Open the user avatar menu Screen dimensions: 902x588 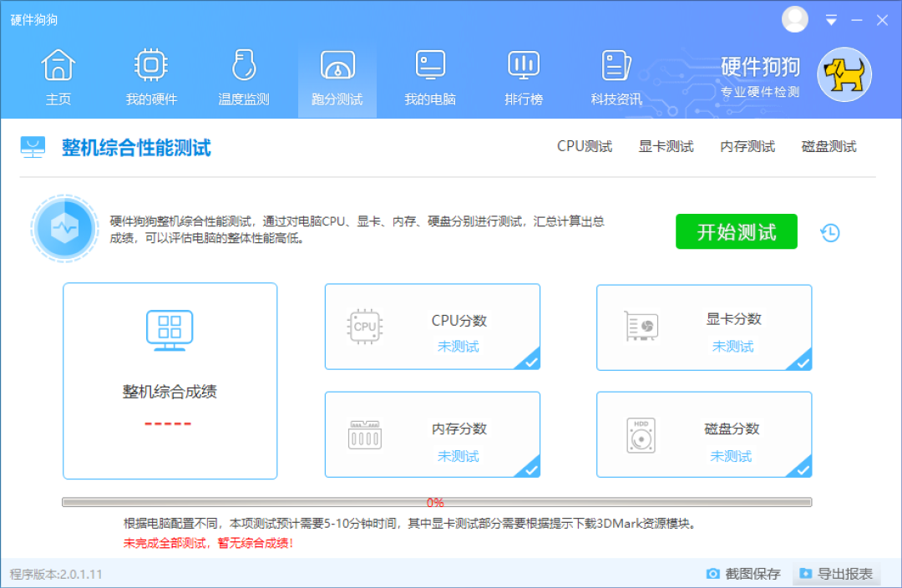(x=794, y=19)
